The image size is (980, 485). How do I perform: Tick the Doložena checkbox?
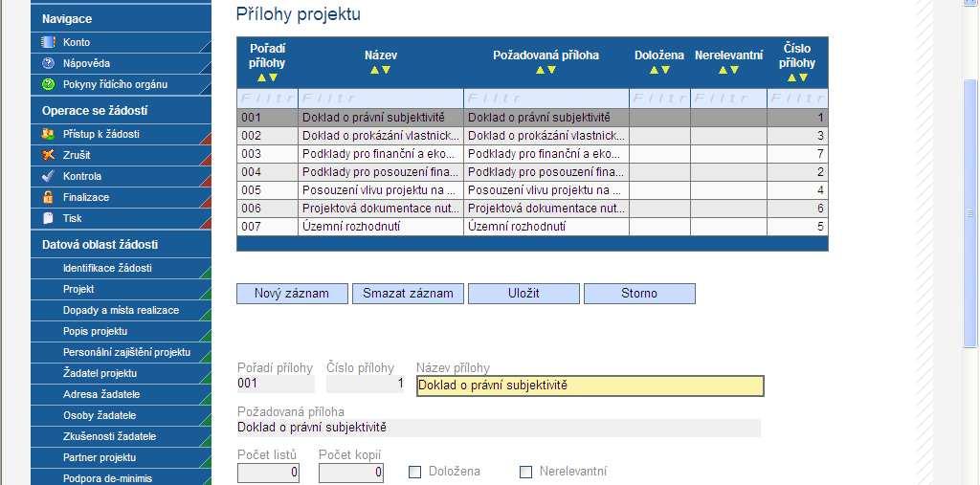coord(415,472)
